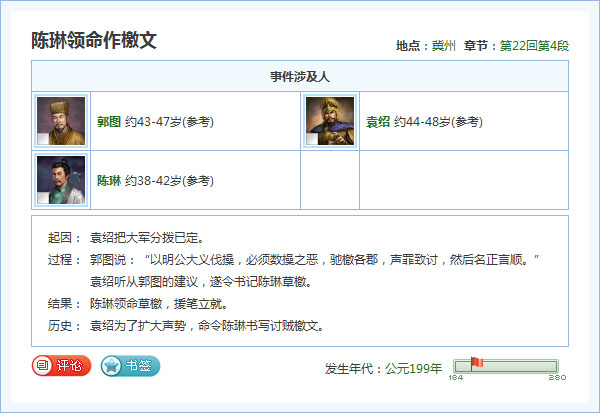Click the star icon on 书签
Image resolution: width=600 pixels, height=413 pixels.
tap(111, 366)
